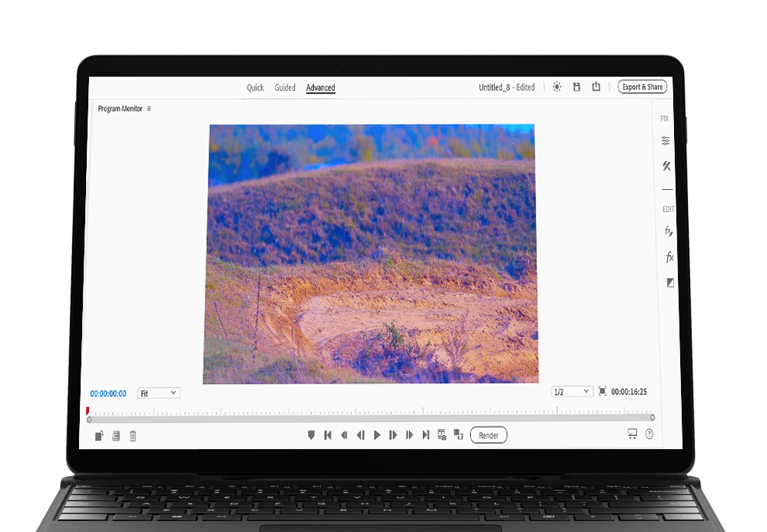This screenshot has width=767, height=532.
Task: Open the 1/2 playback resolution dropdown
Action: [x=572, y=392]
